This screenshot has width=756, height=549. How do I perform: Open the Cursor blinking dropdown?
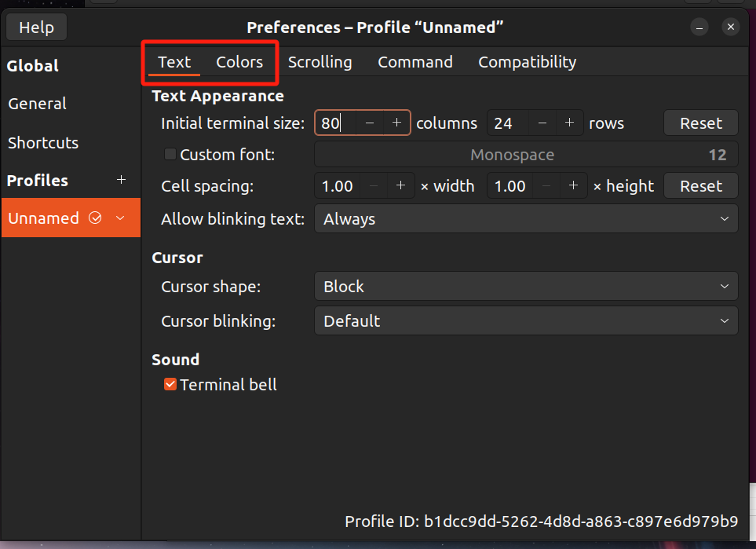pos(525,321)
